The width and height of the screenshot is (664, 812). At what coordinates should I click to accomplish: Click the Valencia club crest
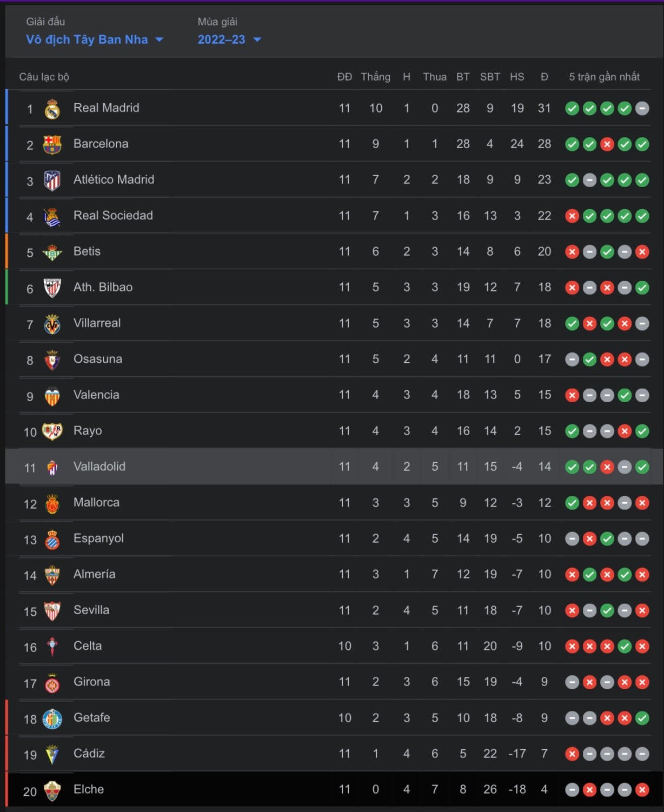coord(52,396)
